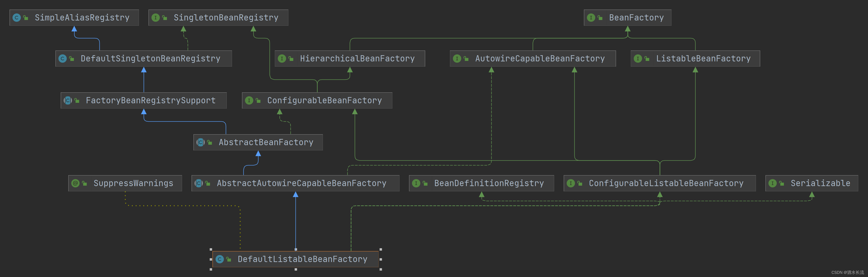Click the public lock icon on SuppressWarnings
This screenshot has width=868, height=277.
coord(84,184)
